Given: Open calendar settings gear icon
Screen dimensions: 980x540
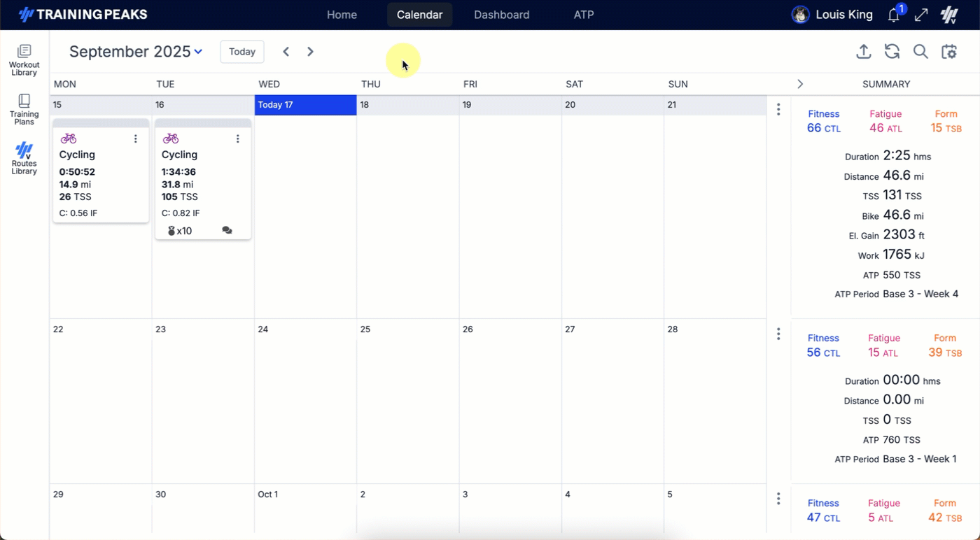Looking at the screenshot, I should click(x=949, y=52).
